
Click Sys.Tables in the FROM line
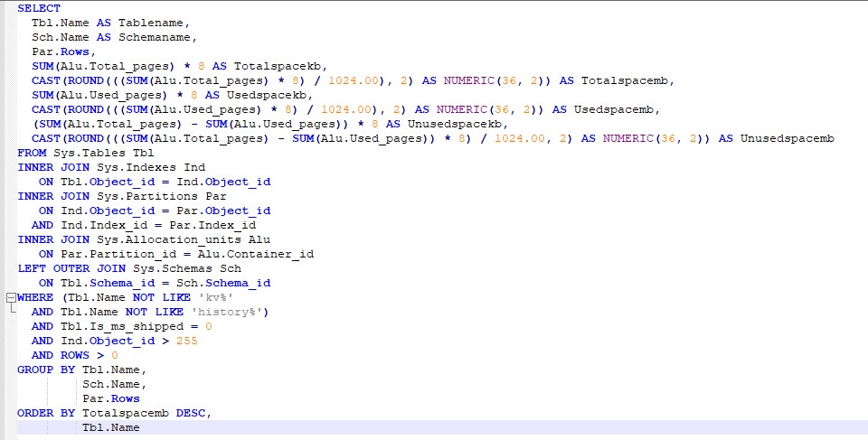pyautogui.click(x=90, y=153)
